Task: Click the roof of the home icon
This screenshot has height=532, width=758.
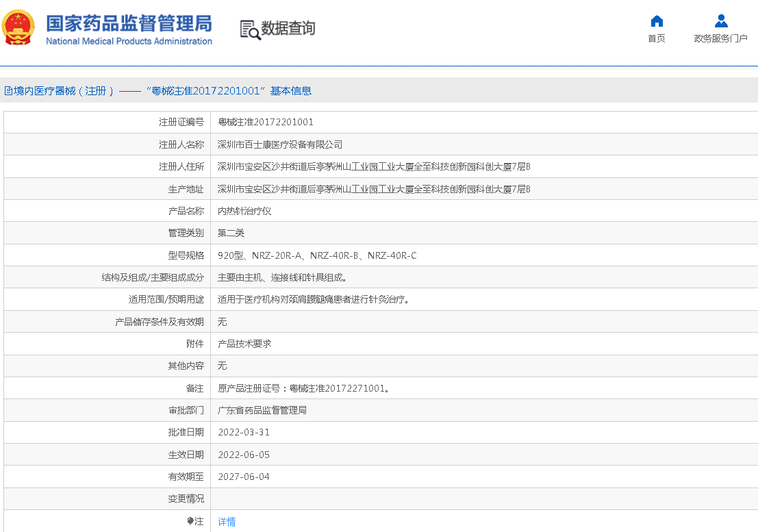Action: click(655, 18)
